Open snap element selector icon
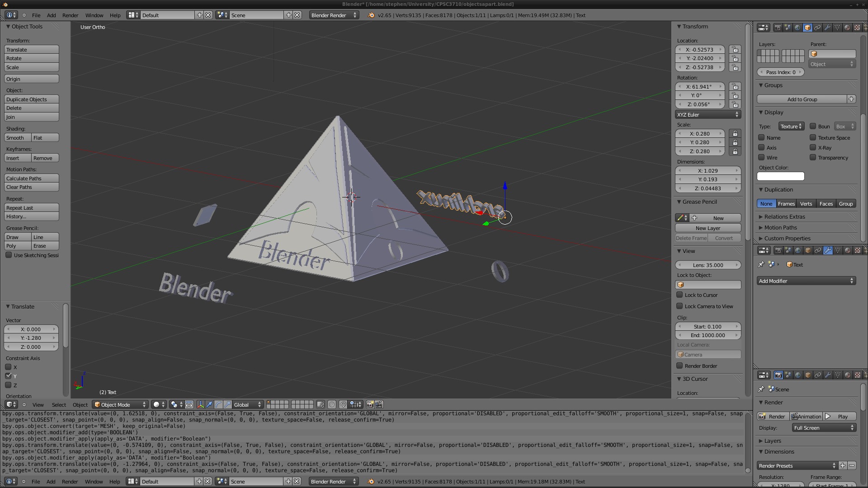Screen dimensions: 868x488 [356, 404]
